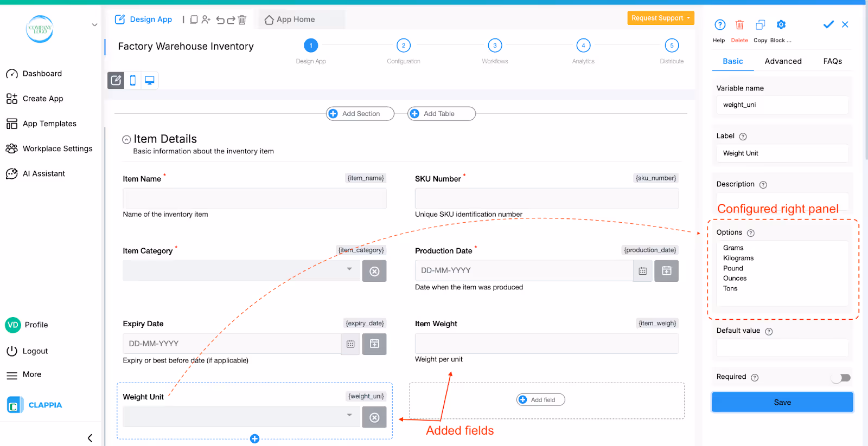
Task: Click the Variable name input field
Action: pyautogui.click(x=782, y=105)
